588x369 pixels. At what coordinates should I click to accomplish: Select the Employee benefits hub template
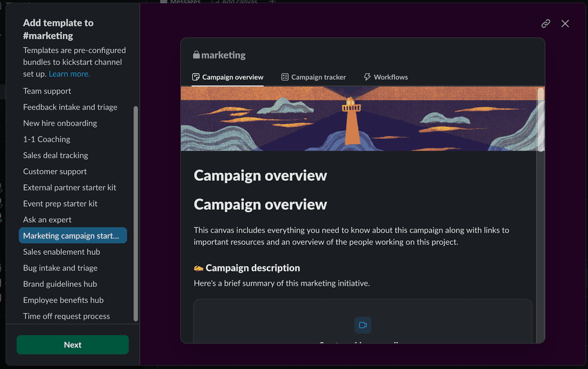coord(63,300)
